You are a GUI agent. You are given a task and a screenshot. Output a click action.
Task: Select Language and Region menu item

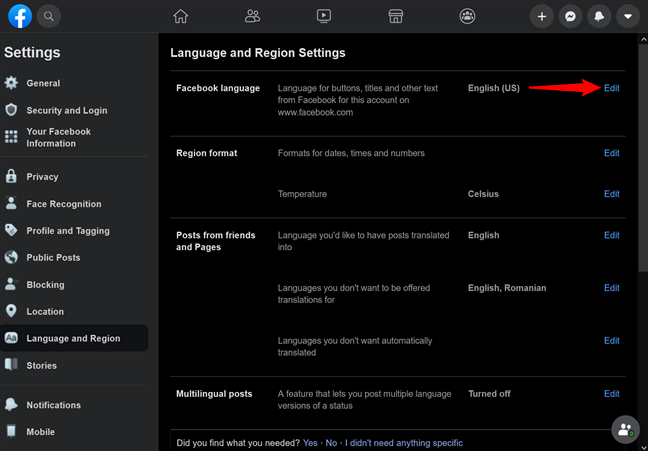(x=74, y=338)
